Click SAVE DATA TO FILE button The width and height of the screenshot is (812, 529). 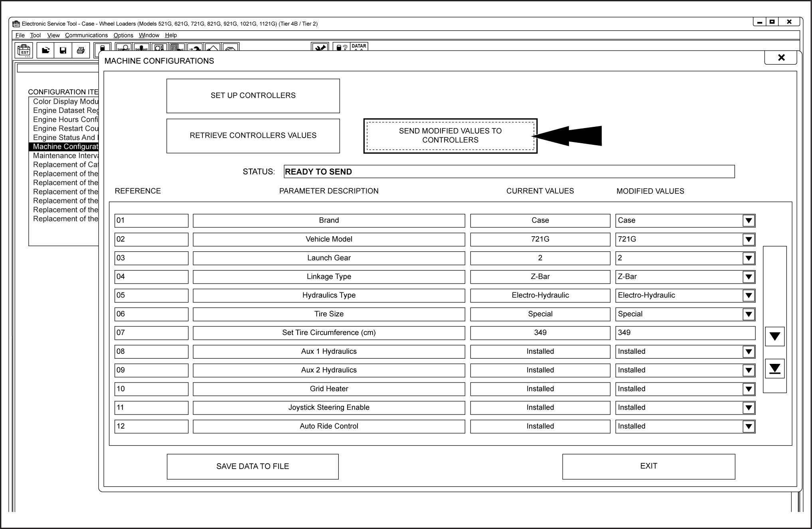pyautogui.click(x=253, y=466)
